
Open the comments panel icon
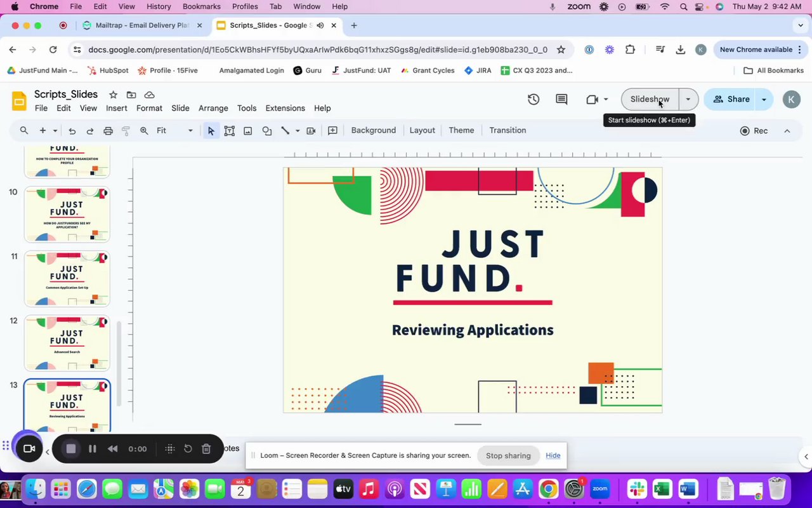coord(561,99)
